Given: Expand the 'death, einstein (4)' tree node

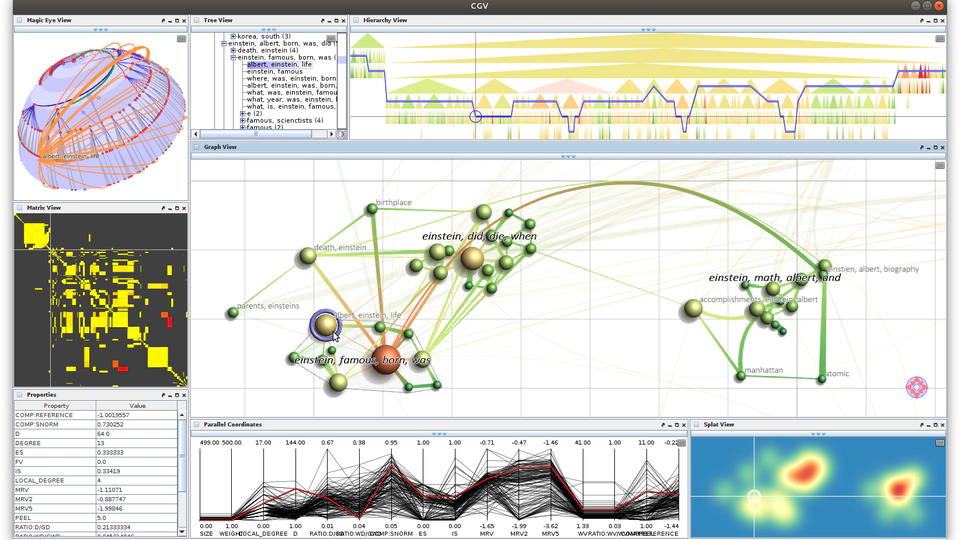Looking at the screenshot, I should 233,50.
